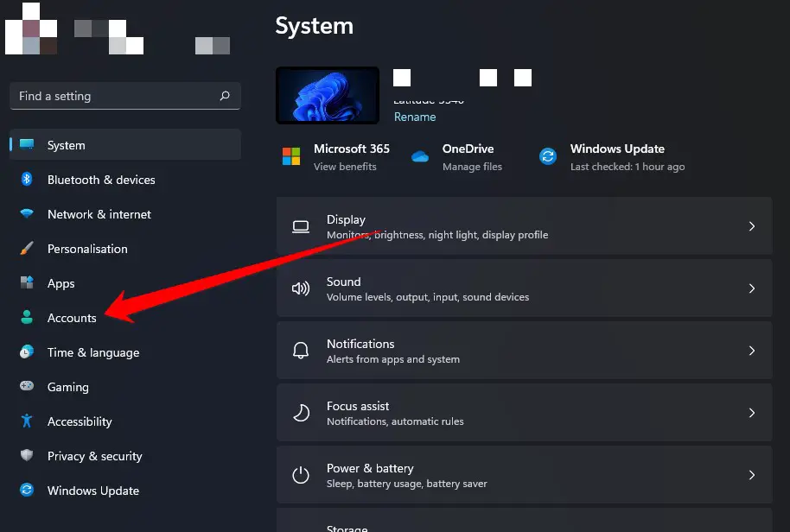The width and height of the screenshot is (790, 532).
Task: Click the Network wifi icon in sidebar
Action: [x=27, y=213]
